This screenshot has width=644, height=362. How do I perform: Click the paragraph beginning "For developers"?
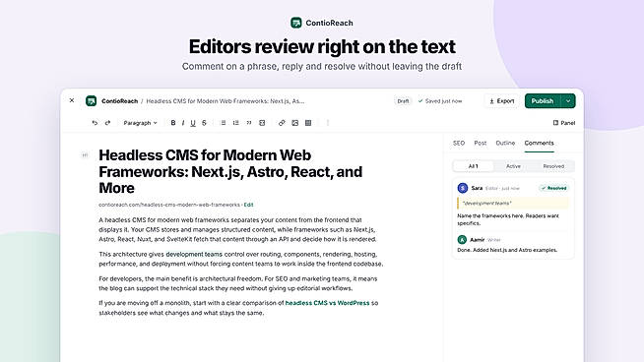pyautogui.click(x=237, y=283)
